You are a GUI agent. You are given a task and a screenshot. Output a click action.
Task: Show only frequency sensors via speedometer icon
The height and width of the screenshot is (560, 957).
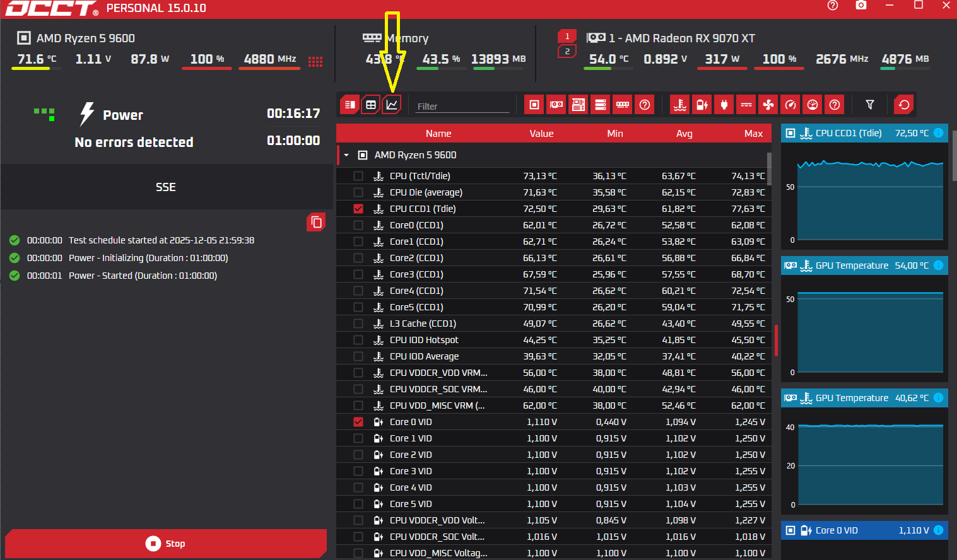point(790,105)
